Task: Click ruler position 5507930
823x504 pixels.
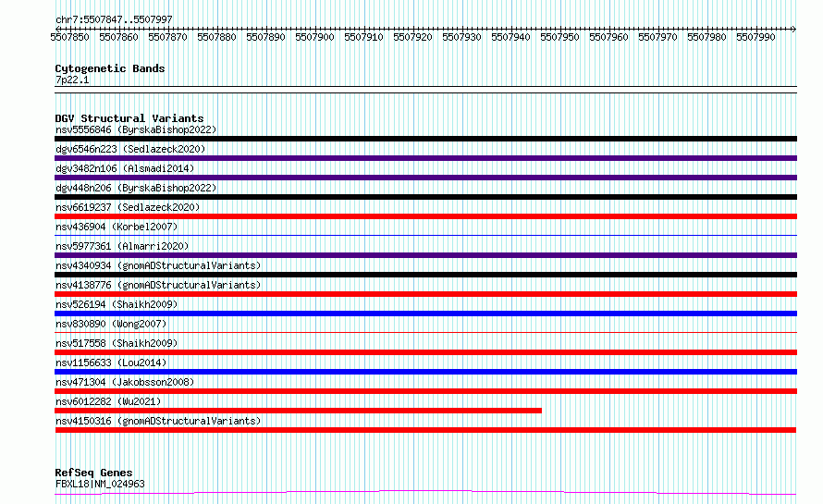Action: [x=461, y=37]
